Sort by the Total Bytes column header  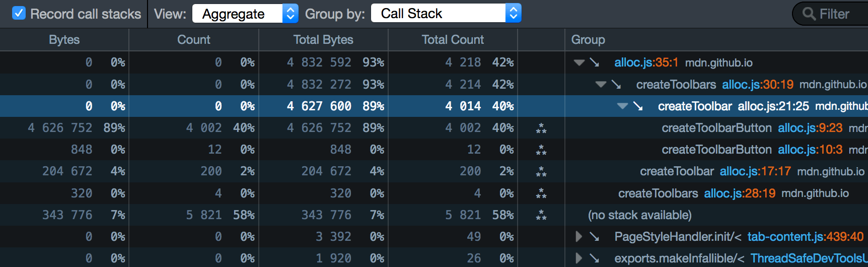click(323, 40)
